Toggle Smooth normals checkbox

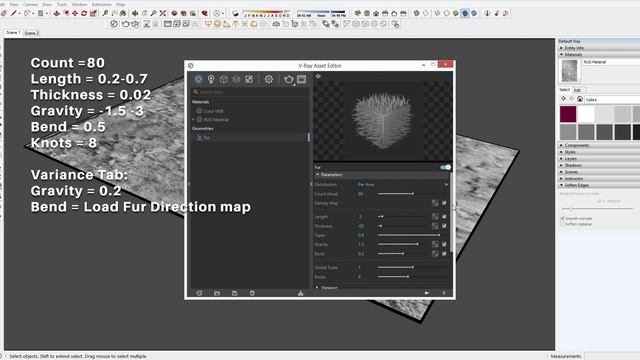pos(562,218)
